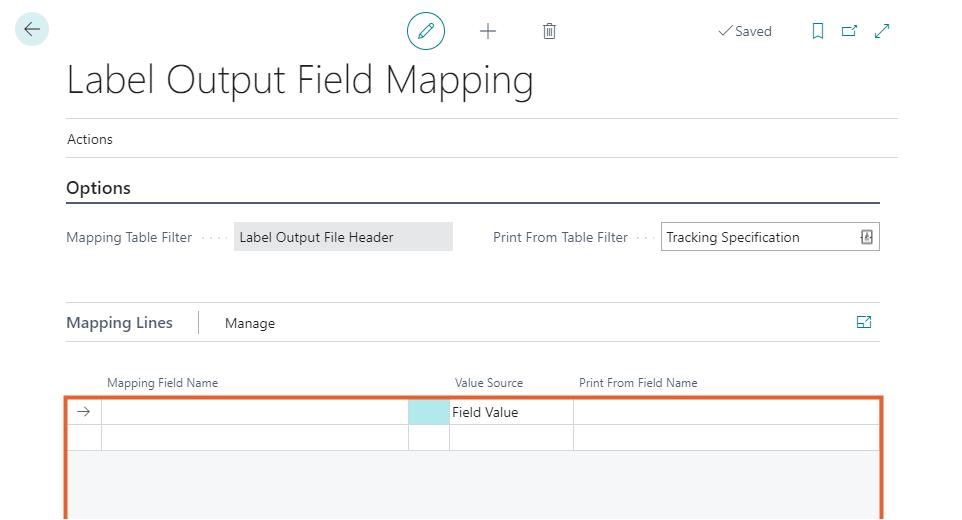Maximize the Mapping Lines part with its icon

[x=864, y=322]
